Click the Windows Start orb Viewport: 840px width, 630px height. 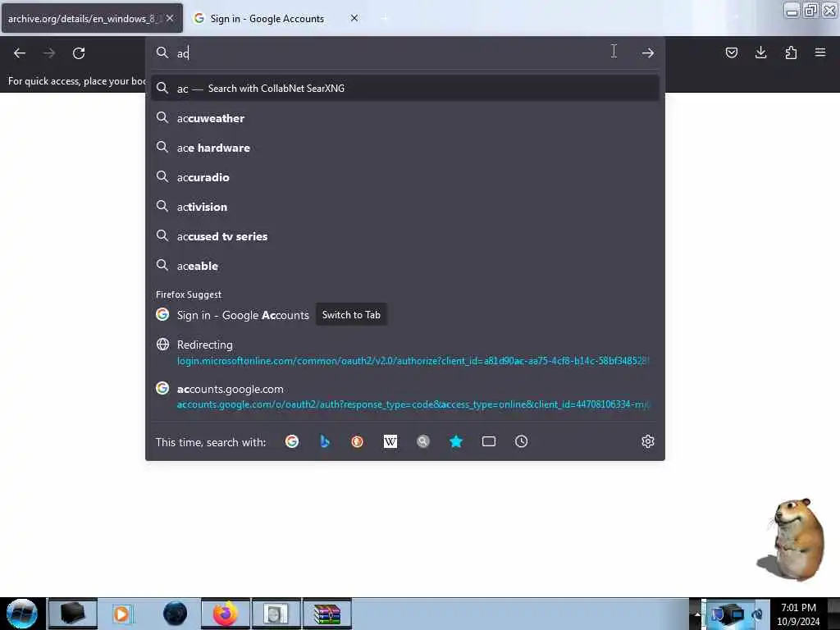pos(22,614)
